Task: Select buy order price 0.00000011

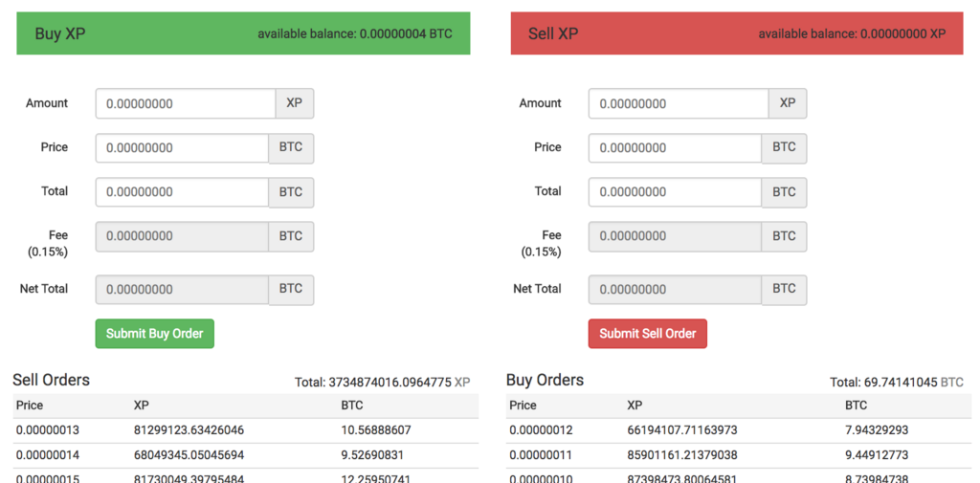Action: pos(541,455)
